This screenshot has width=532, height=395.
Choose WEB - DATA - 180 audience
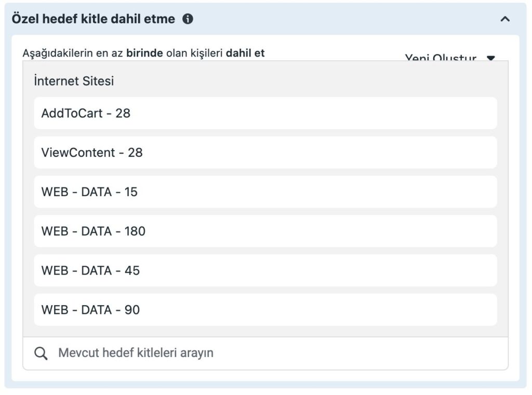(265, 231)
